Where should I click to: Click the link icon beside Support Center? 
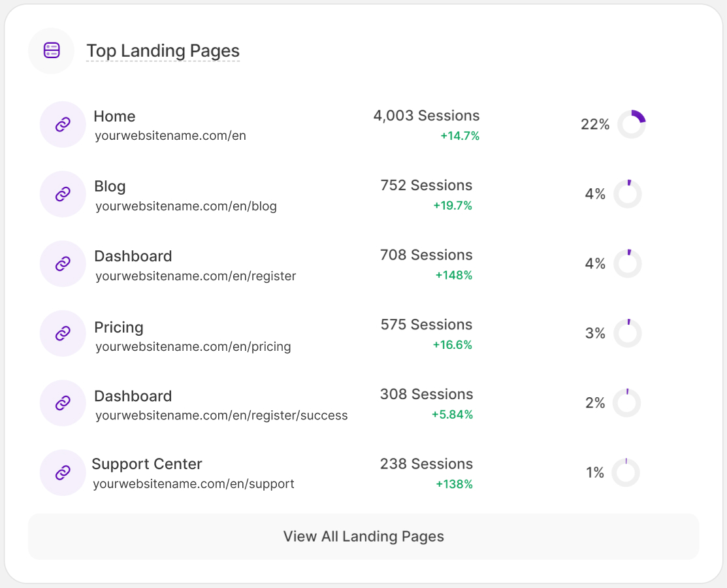tap(63, 472)
